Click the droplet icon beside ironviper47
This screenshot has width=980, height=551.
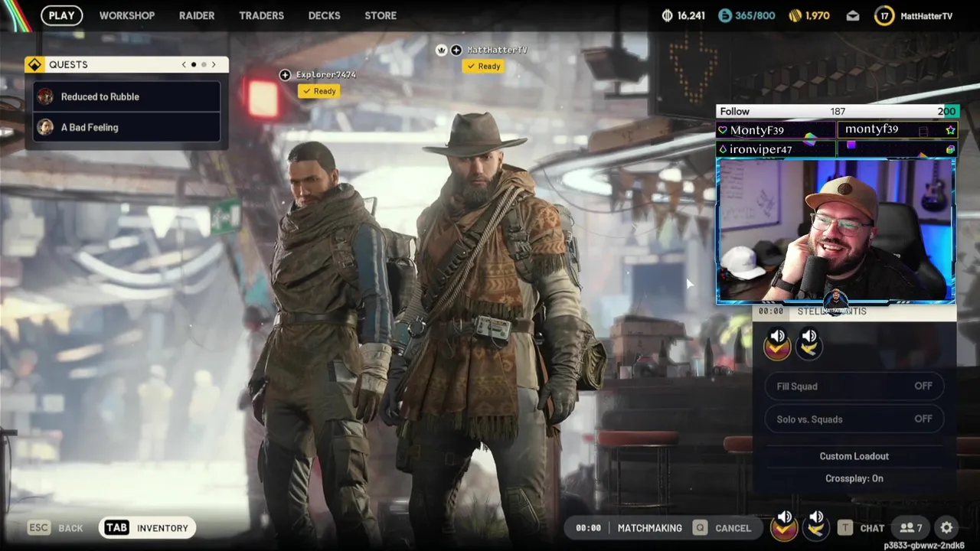(x=722, y=149)
